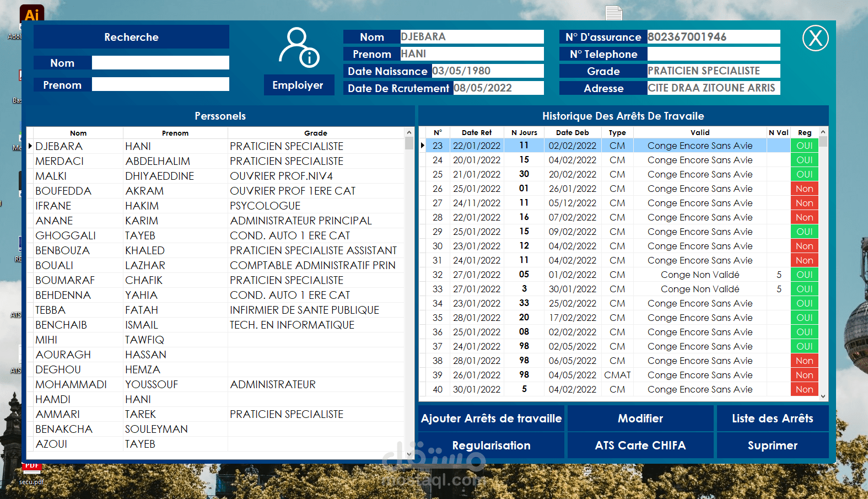Click Non status in row 30
This screenshot has height=499, width=868.
[x=805, y=246]
